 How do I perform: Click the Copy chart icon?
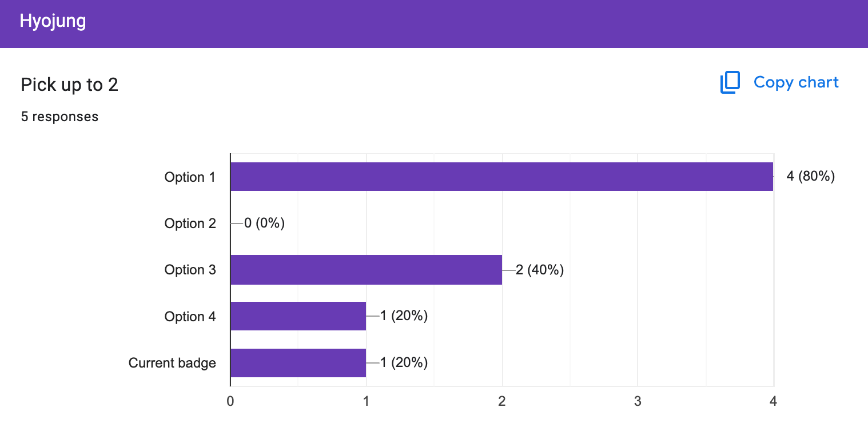[730, 82]
